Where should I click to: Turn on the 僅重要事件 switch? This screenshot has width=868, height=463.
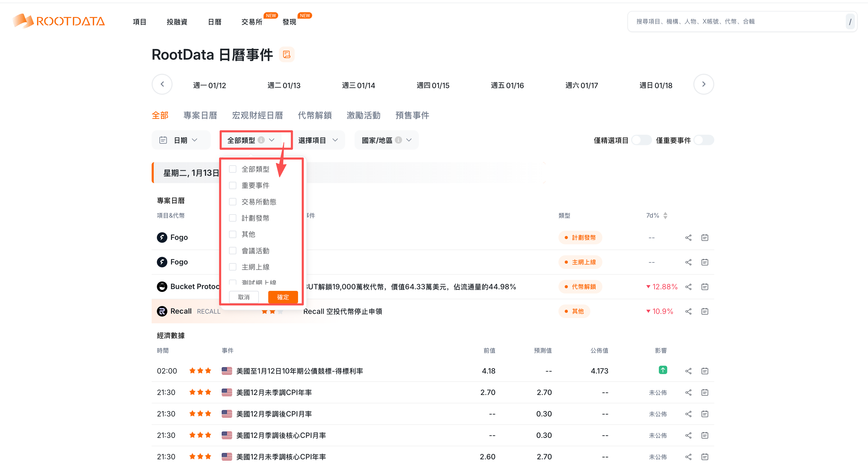pyautogui.click(x=704, y=140)
